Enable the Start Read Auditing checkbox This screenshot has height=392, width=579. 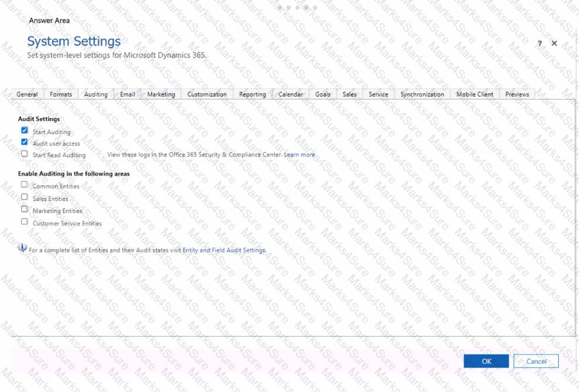pos(24,154)
